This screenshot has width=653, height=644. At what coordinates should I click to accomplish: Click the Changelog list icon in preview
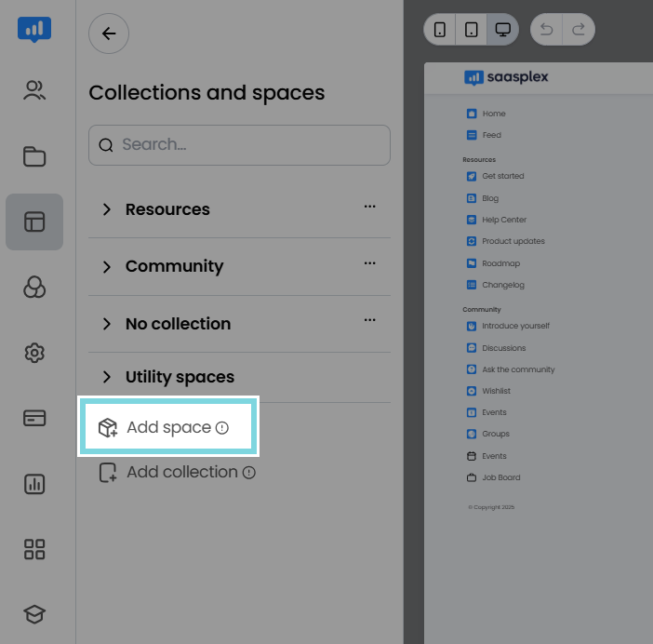click(x=472, y=285)
